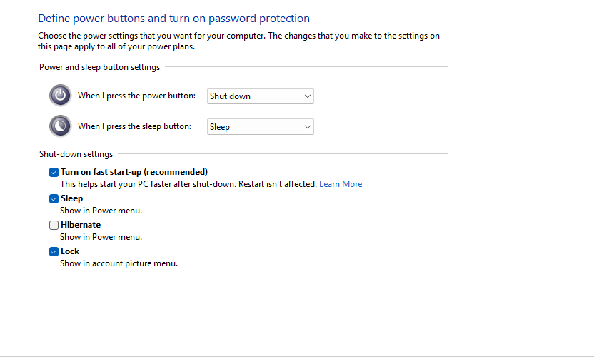594x364 pixels.
Task: Click 'When I press the sleep button' label
Action: coord(134,126)
